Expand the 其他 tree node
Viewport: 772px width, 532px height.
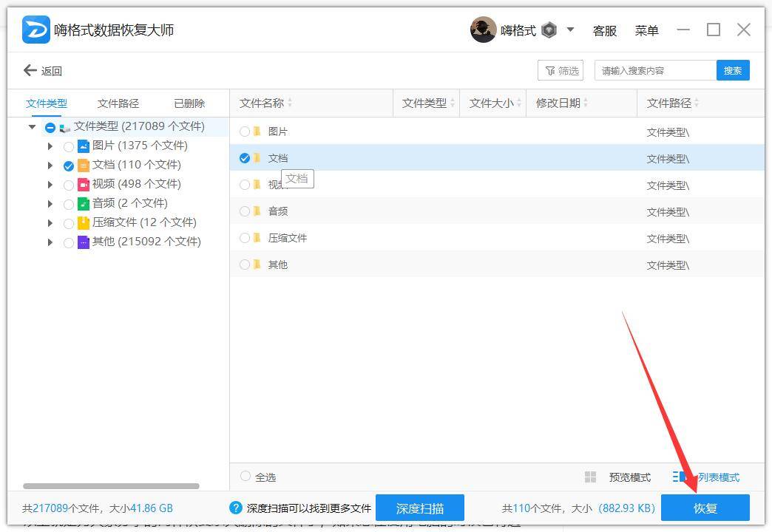(50, 242)
